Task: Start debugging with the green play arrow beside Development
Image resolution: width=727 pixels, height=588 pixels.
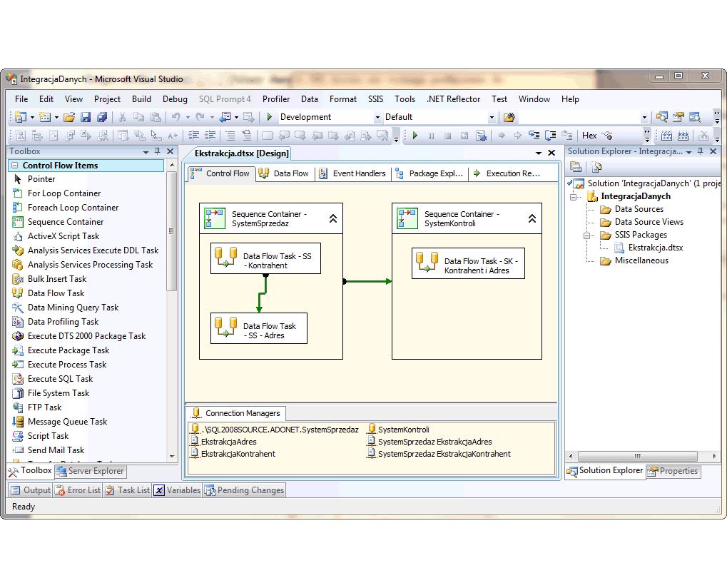Action: click(x=270, y=117)
